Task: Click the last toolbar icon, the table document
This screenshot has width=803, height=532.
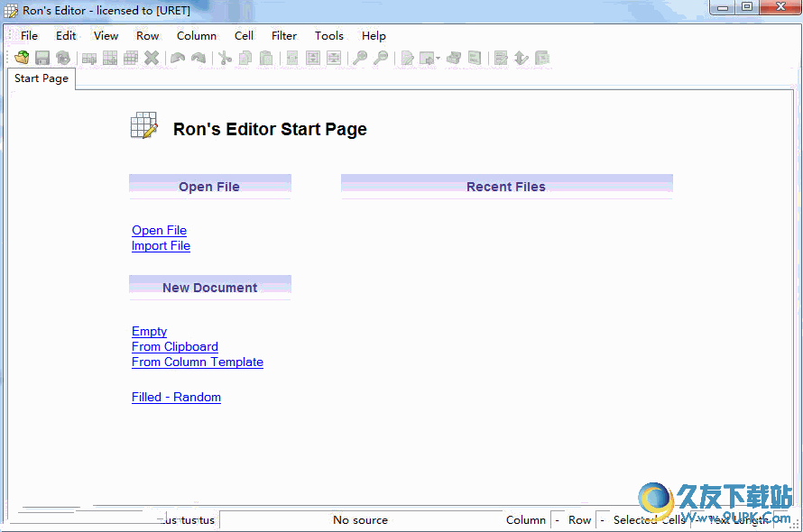Action: click(x=542, y=58)
